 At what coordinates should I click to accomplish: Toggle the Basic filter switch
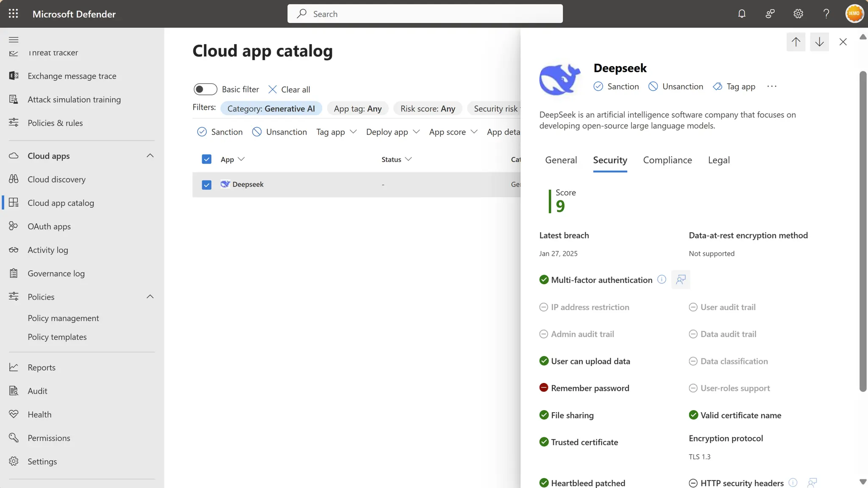[205, 89]
